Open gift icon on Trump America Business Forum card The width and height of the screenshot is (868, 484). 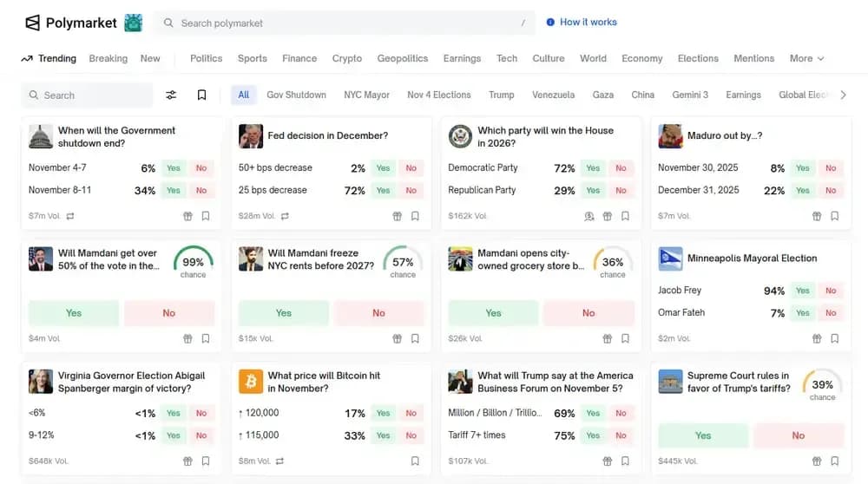pyautogui.click(x=608, y=461)
